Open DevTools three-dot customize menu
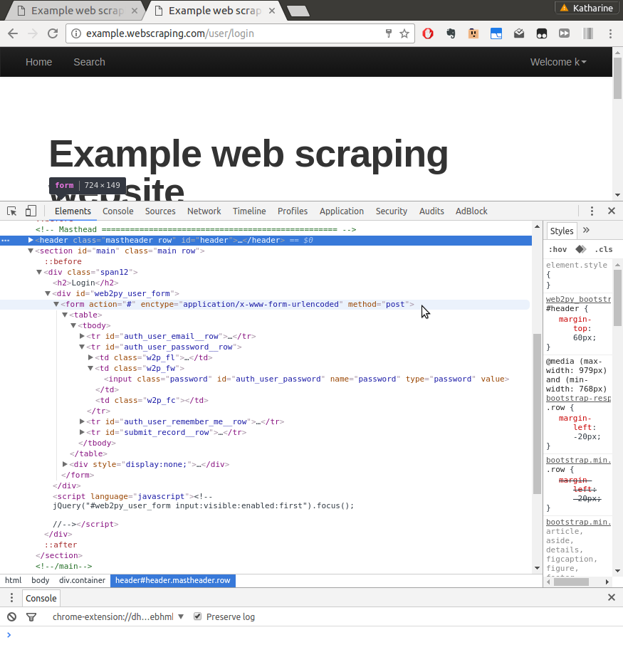 coord(592,211)
